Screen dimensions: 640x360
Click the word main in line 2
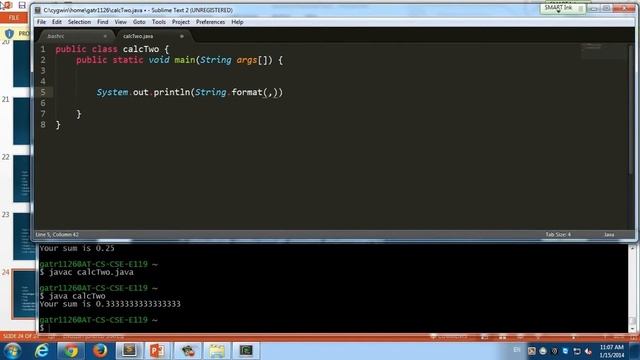pos(185,60)
